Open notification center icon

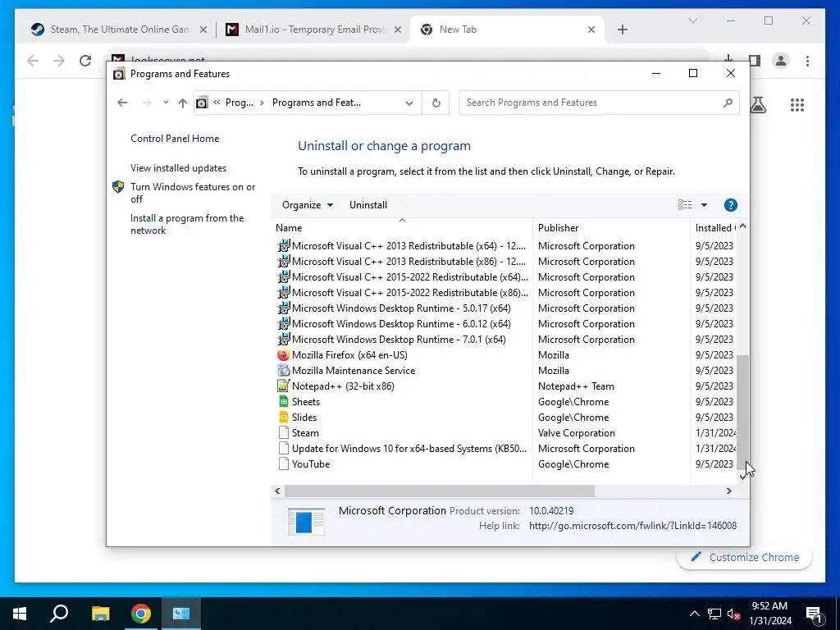tap(814, 614)
